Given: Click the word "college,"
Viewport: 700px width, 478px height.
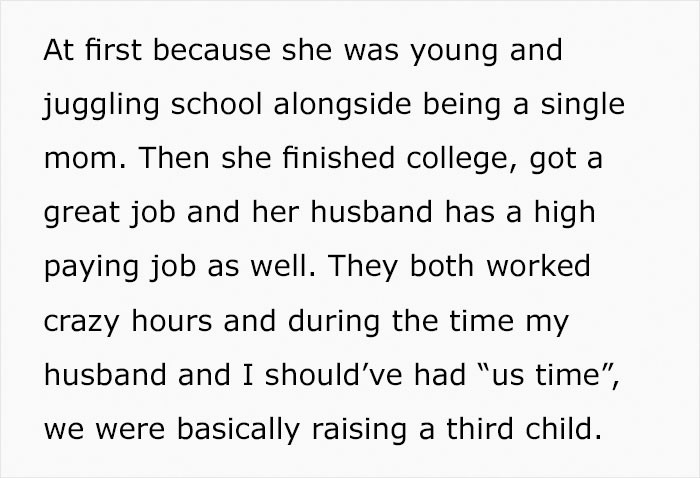Looking at the screenshot, I should click(462, 160).
